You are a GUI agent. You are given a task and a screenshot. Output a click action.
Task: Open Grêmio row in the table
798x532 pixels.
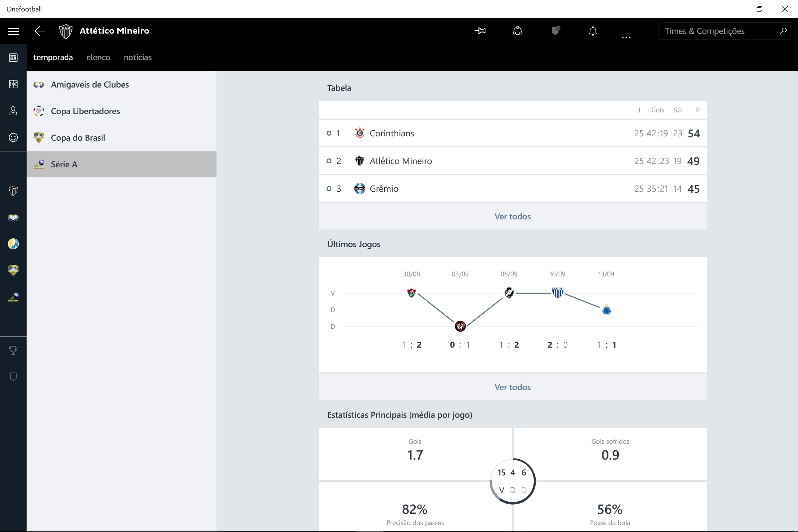(x=513, y=188)
